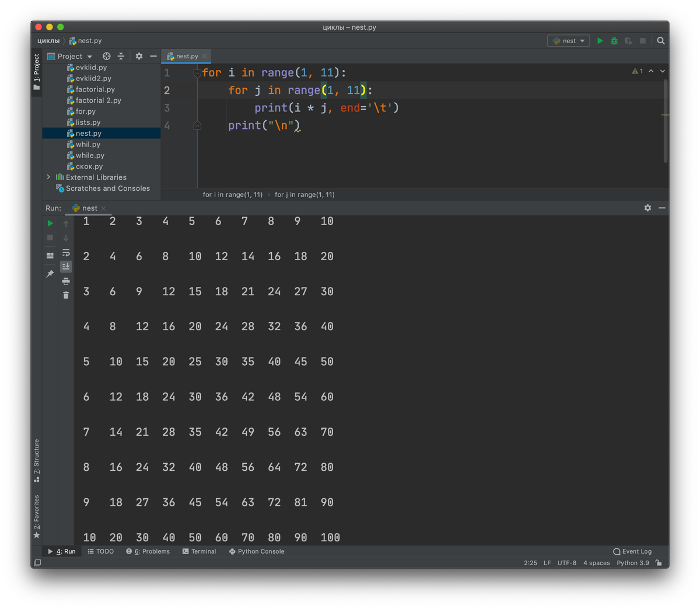Open TODO tool window tab
Image resolution: width=700 pixels, height=609 pixels.
100,551
